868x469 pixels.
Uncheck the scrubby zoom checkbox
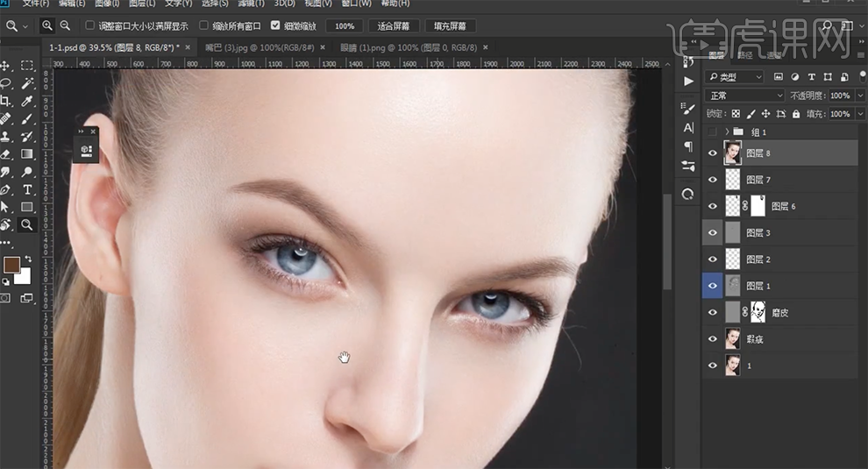coord(275,25)
